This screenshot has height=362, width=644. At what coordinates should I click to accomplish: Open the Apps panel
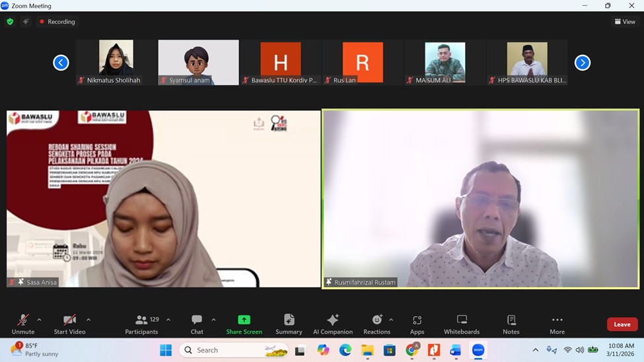[417, 324]
